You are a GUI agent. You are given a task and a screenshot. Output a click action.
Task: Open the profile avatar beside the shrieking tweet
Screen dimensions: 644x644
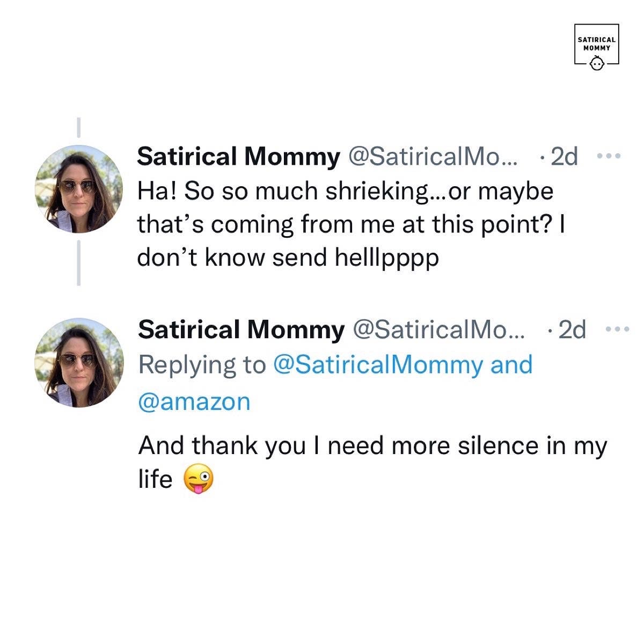coord(79,188)
